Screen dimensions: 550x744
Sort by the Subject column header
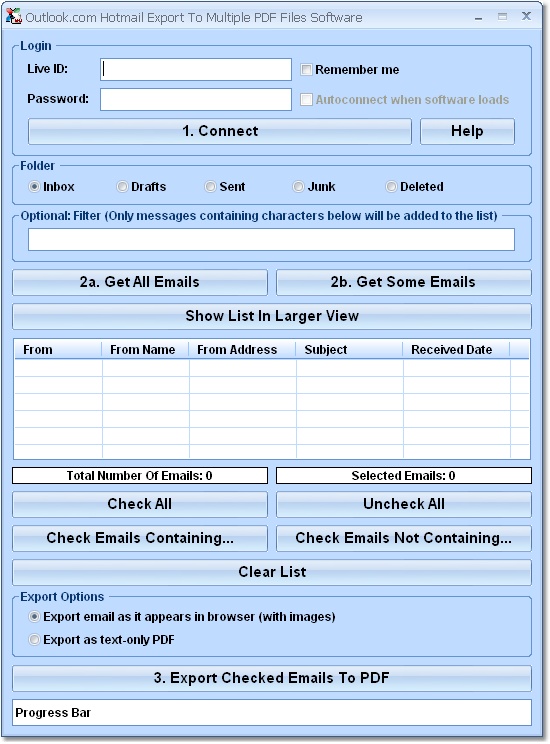click(349, 350)
